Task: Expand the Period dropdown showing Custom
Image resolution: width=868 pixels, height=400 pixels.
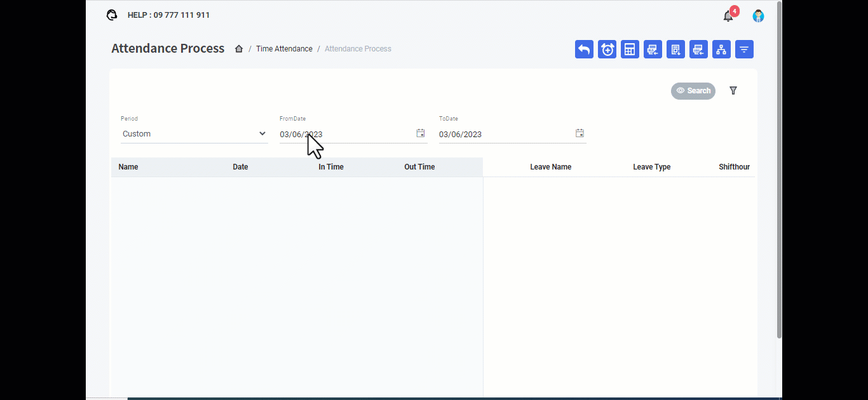Action: coord(194,134)
